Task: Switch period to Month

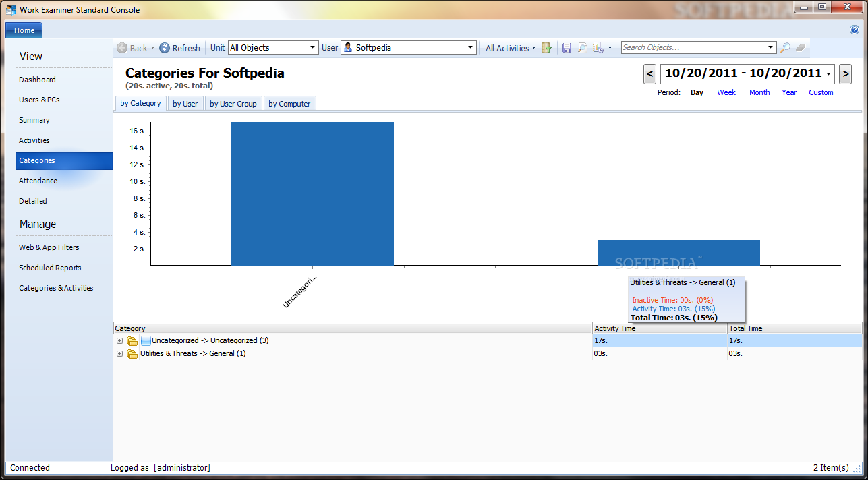Action: tap(759, 93)
